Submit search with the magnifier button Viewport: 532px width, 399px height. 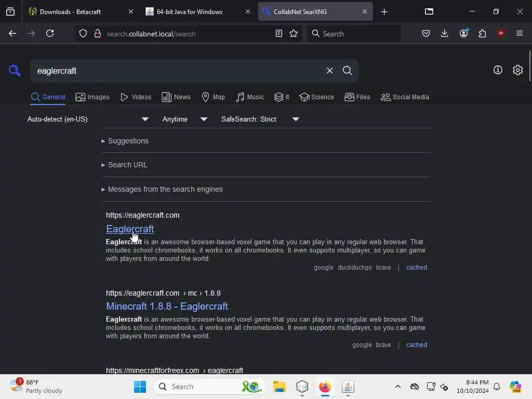[347, 71]
